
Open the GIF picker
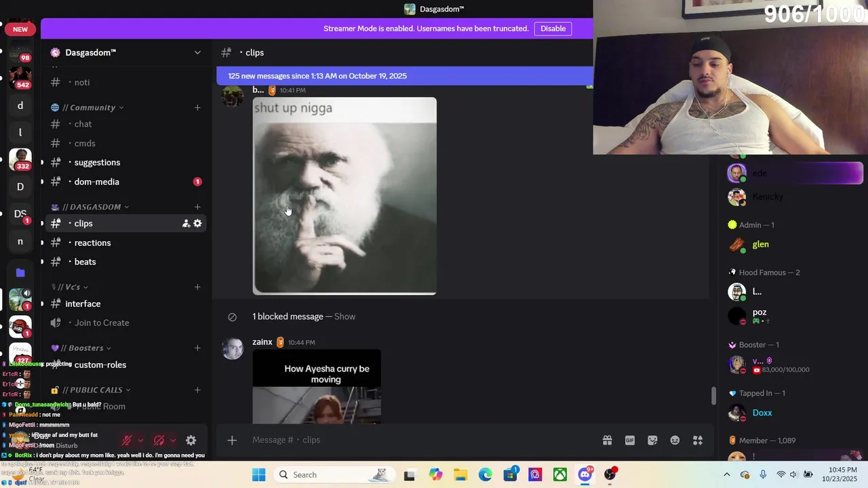pyautogui.click(x=630, y=440)
